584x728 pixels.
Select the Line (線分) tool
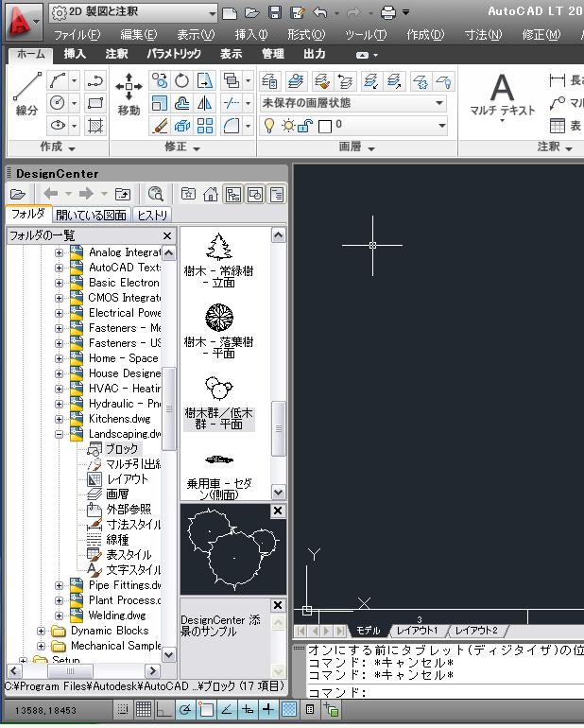(26, 95)
